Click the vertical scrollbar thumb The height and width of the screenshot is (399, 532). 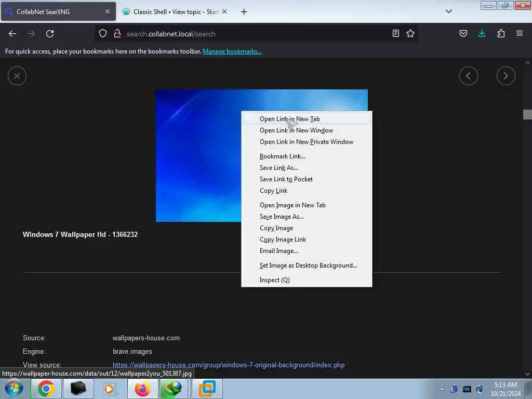527,114
